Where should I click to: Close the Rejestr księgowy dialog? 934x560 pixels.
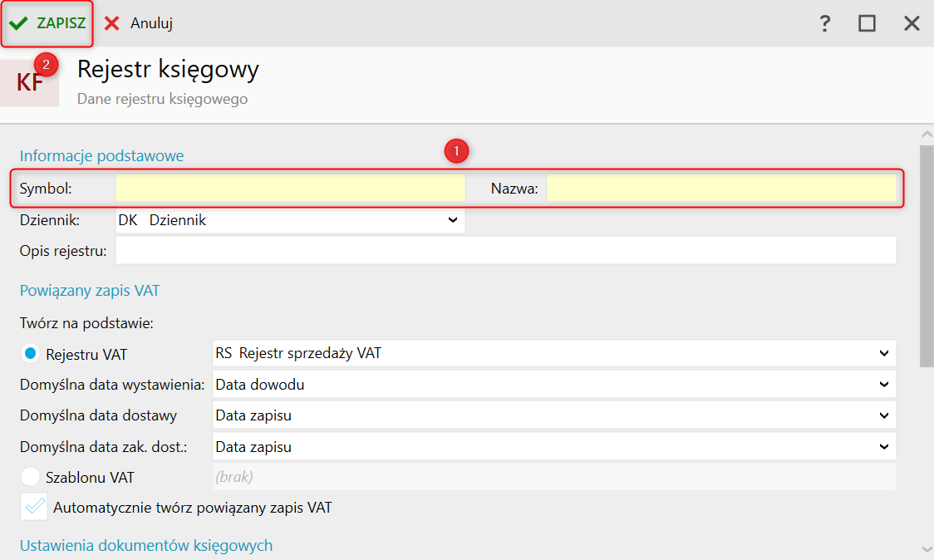912,23
